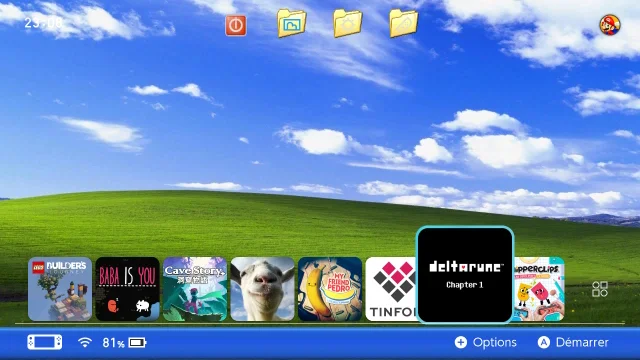This screenshot has width=640, height=360.
Task: Select the Cave Story game tile
Action: tap(195, 289)
